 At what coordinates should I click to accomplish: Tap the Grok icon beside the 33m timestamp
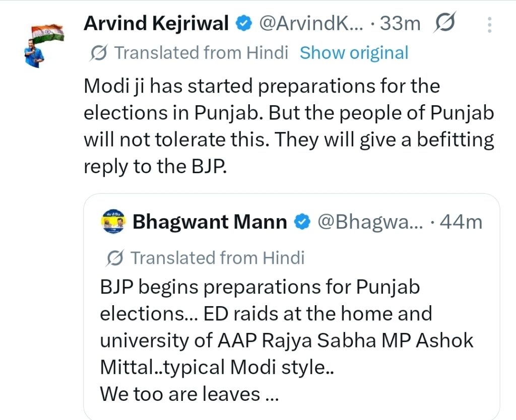click(444, 23)
